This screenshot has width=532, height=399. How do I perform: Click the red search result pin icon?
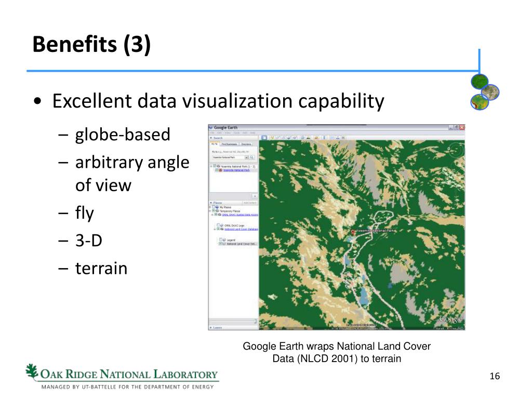click(220, 170)
